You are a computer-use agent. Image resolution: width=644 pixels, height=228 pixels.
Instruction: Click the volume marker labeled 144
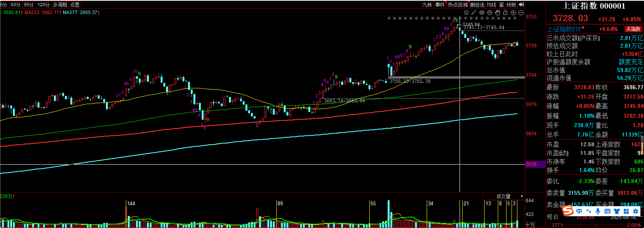click(131, 204)
